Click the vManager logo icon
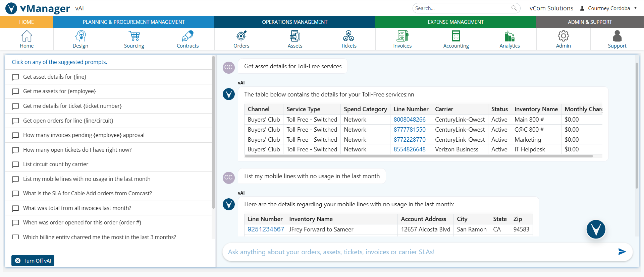 pos(11,8)
